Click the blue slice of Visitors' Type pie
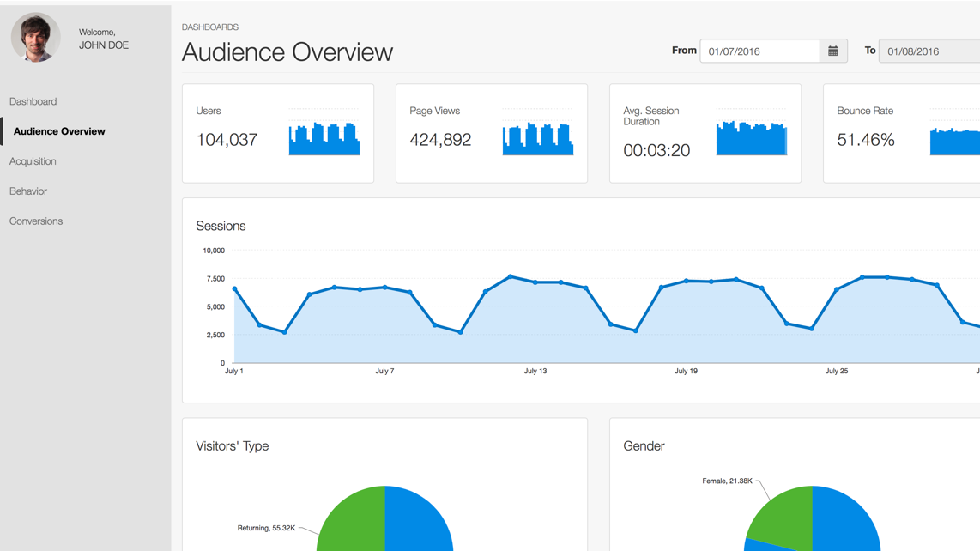980x551 pixels. click(420, 524)
